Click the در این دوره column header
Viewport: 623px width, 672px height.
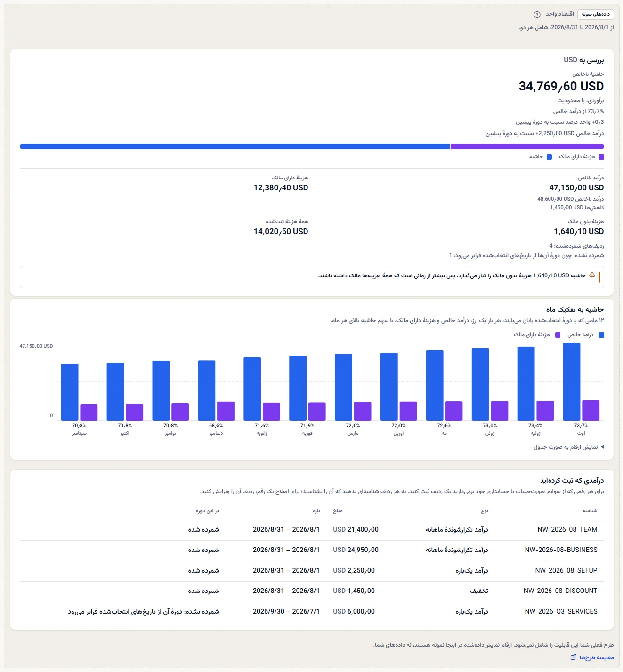(x=208, y=511)
